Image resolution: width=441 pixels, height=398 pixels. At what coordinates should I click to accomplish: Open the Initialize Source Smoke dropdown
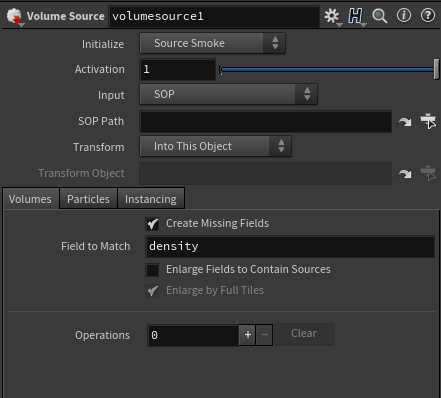point(212,43)
